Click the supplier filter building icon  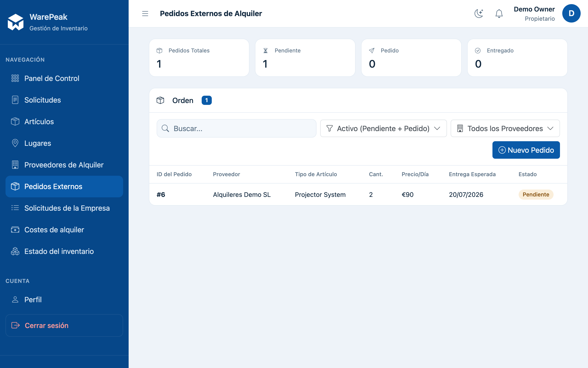pos(460,128)
